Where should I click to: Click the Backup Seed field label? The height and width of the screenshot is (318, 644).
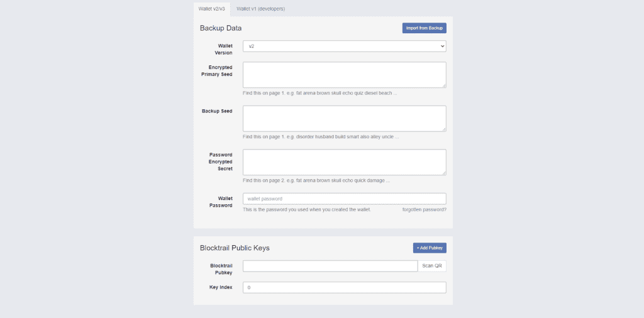pos(217,111)
